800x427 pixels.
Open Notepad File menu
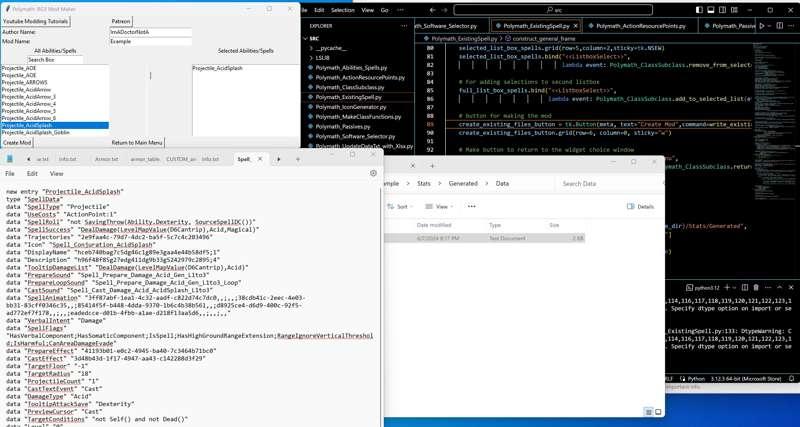[x=10, y=173]
